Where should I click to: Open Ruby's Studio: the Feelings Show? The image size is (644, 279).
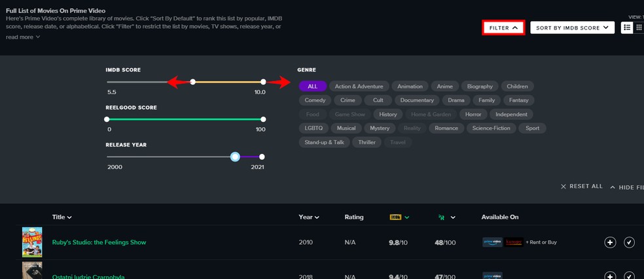(x=99, y=242)
